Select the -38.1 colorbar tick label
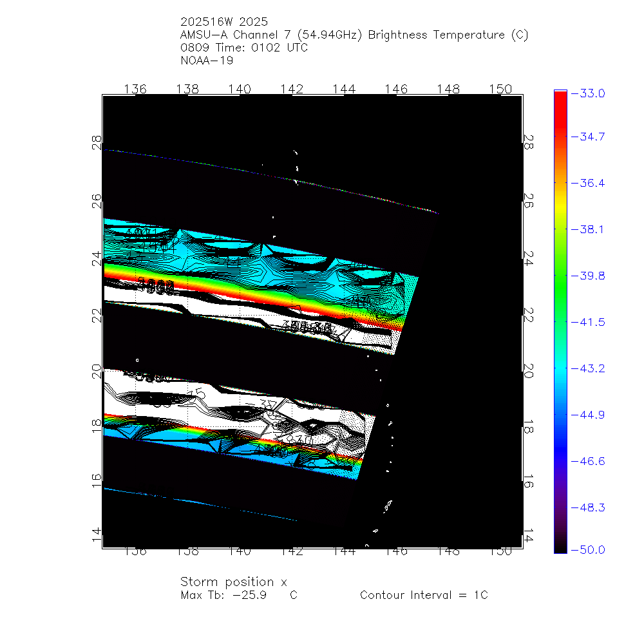Viewport: 644px width, 644px height. click(x=587, y=229)
